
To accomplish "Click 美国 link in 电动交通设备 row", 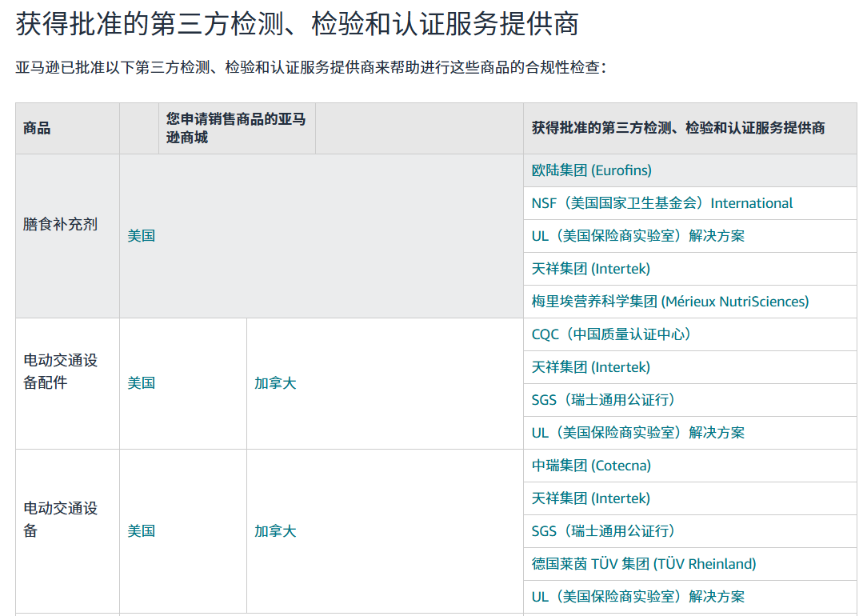I will pyautogui.click(x=142, y=531).
